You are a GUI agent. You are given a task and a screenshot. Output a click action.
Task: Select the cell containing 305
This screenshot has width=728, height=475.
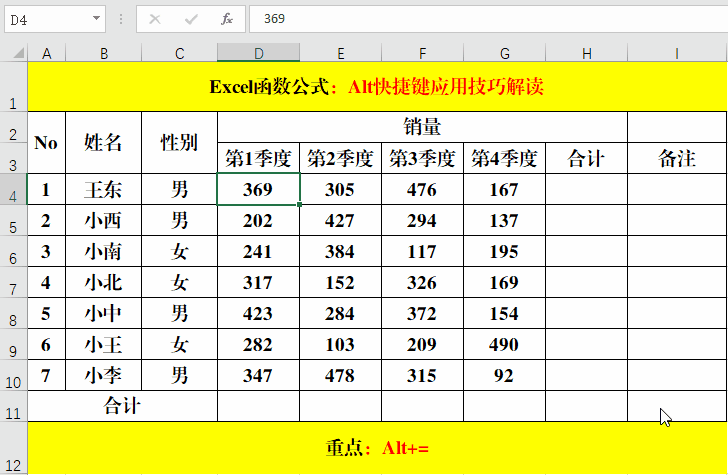[340, 189]
